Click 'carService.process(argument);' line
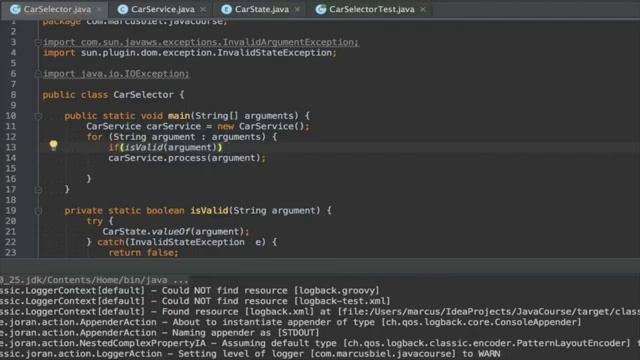This screenshot has width=640, height=360. (x=187, y=158)
